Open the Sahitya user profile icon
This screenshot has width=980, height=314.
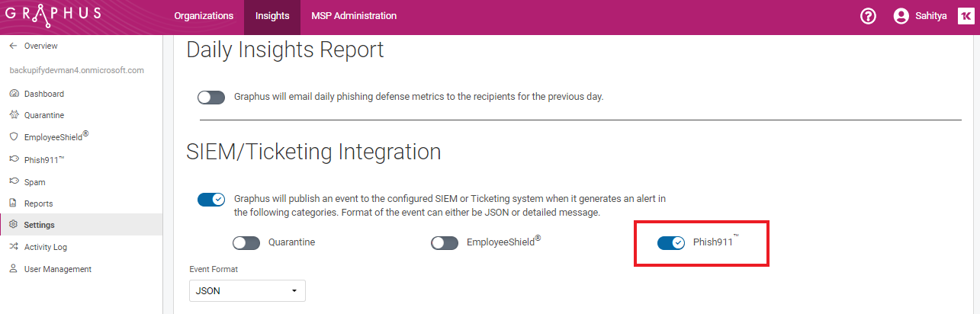pyautogui.click(x=901, y=16)
